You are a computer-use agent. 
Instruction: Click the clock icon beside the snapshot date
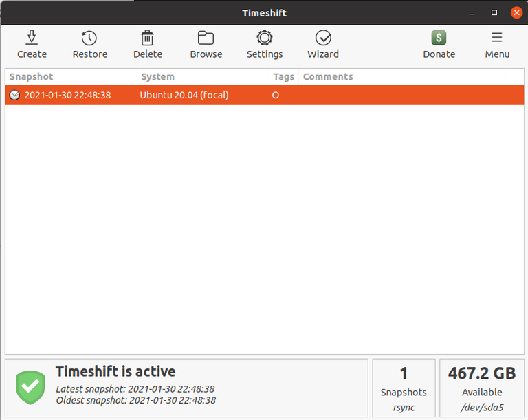14,95
